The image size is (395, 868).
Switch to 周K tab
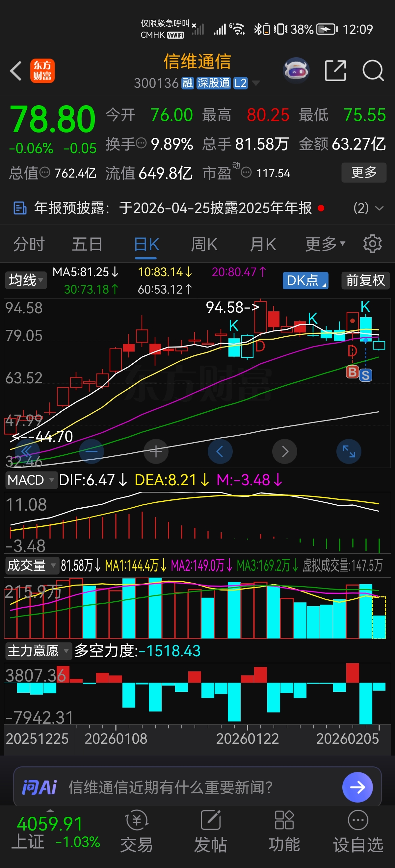pyautogui.click(x=204, y=244)
